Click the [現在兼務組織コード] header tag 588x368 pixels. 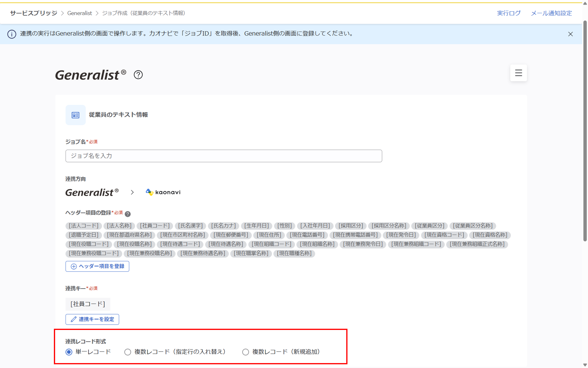coord(416,244)
